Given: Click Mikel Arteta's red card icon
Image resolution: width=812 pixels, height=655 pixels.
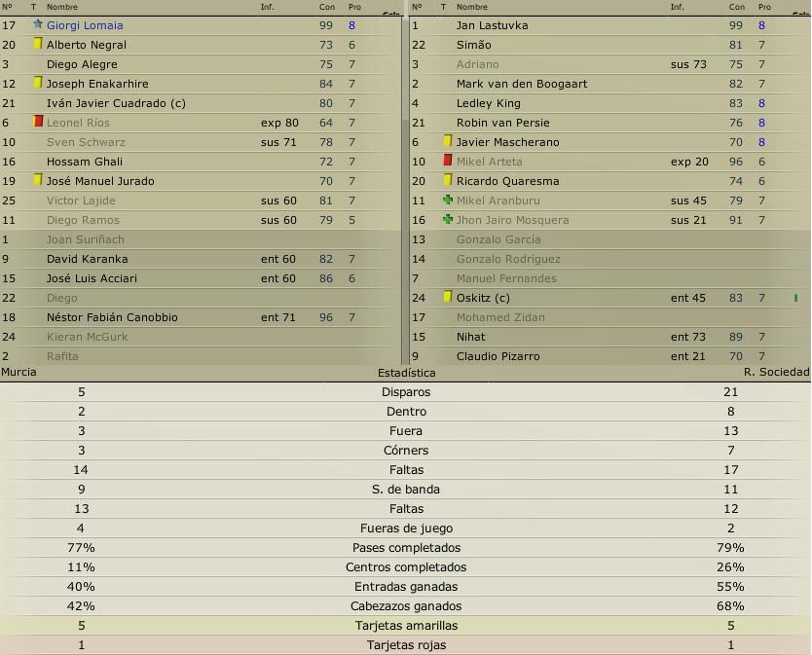Looking at the screenshot, I should point(448,160).
